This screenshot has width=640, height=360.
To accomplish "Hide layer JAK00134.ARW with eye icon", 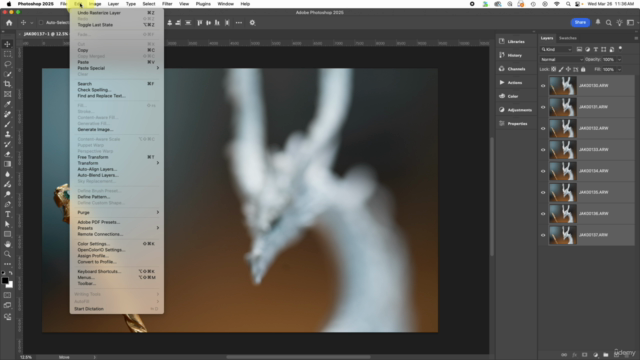I will [x=543, y=171].
